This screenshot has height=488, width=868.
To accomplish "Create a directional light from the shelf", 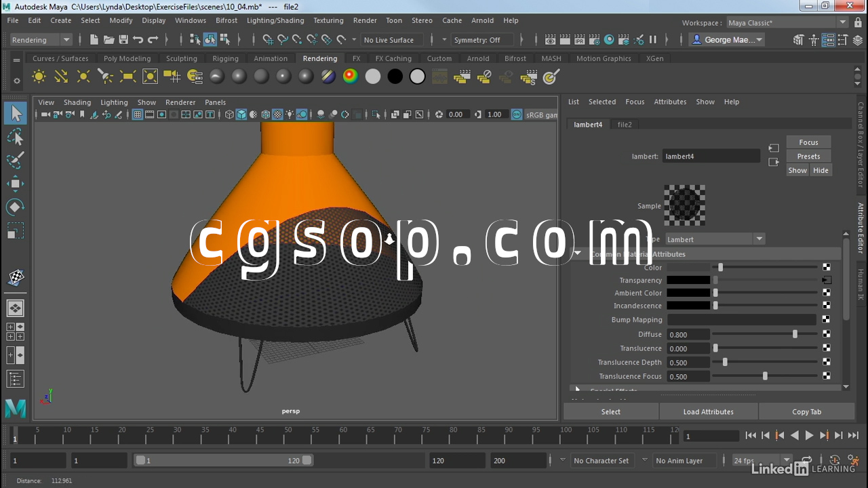I will (61, 77).
